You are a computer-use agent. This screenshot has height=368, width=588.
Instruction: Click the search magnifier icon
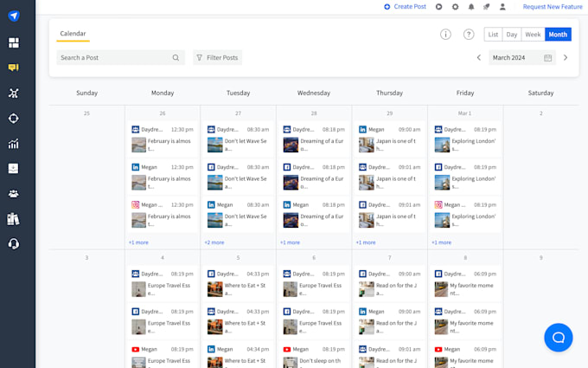tap(176, 58)
